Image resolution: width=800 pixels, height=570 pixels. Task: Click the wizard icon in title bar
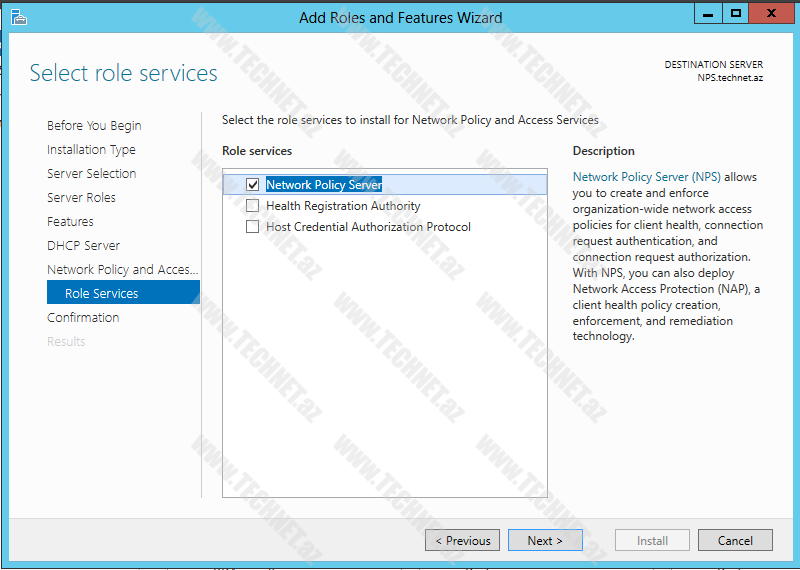click(18, 16)
